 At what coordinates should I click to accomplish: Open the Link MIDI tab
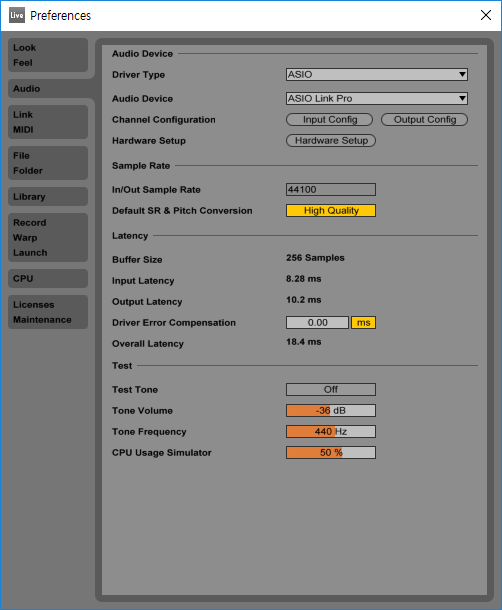[x=48, y=122]
